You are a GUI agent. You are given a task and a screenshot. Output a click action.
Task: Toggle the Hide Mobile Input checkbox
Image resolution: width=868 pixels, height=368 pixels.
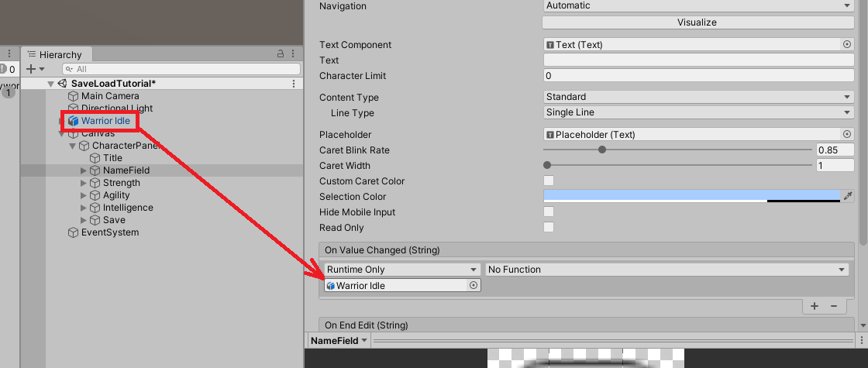pos(549,212)
